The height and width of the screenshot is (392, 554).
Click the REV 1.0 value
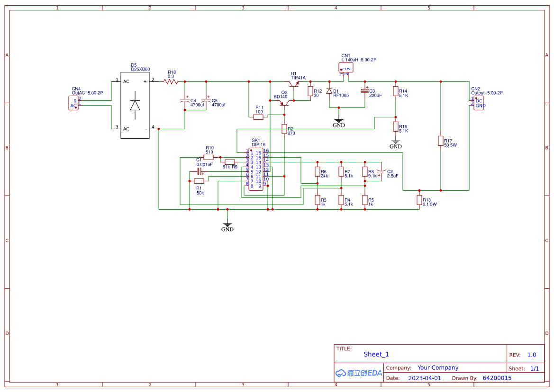pos(533,355)
